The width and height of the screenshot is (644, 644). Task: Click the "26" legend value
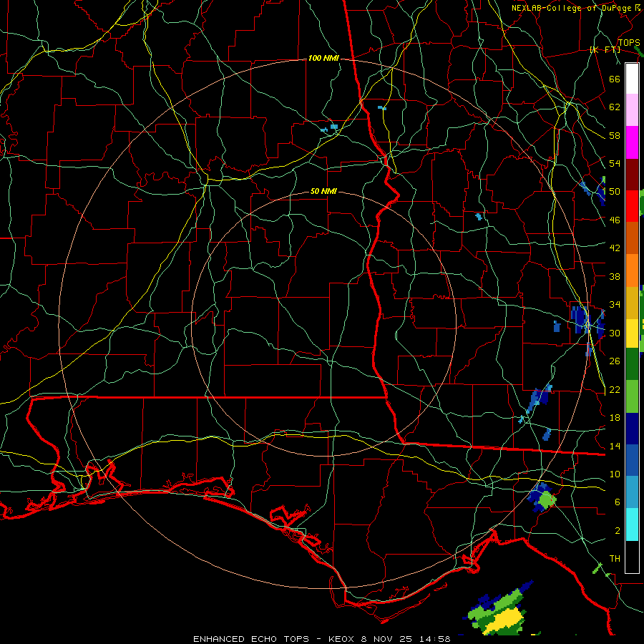click(615, 361)
